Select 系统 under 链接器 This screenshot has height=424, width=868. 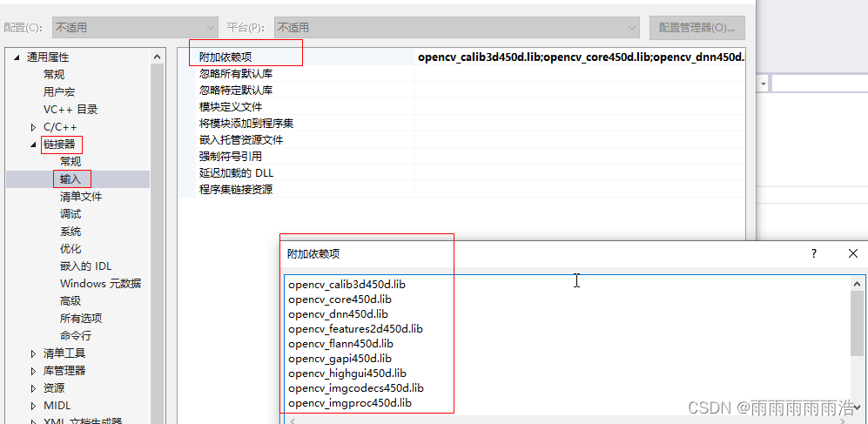coord(71,232)
